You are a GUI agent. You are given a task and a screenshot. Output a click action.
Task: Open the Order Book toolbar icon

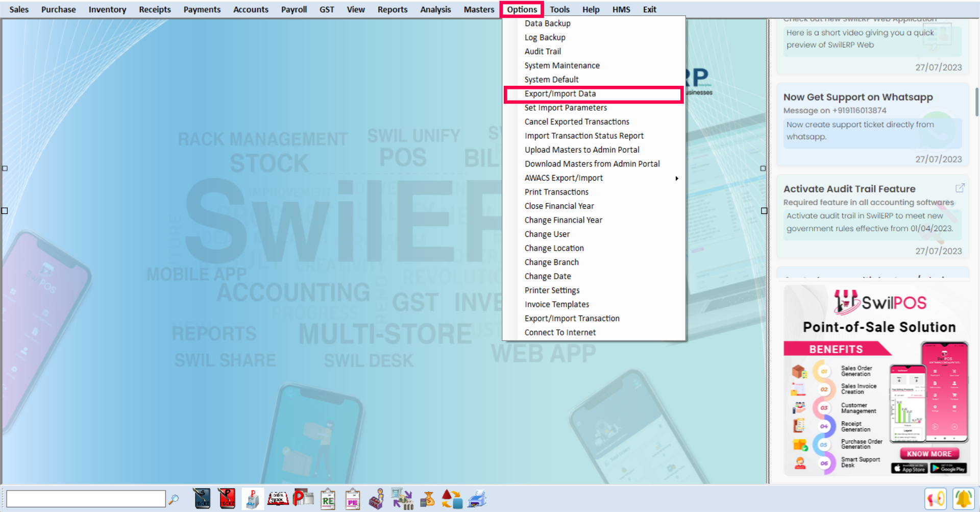[x=278, y=499]
